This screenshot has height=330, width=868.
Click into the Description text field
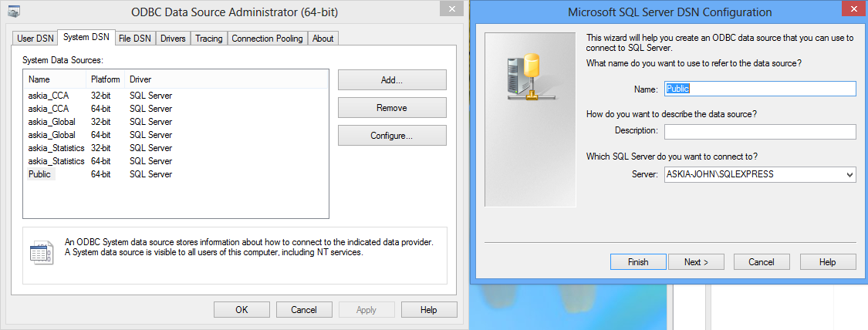tap(759, 132)
